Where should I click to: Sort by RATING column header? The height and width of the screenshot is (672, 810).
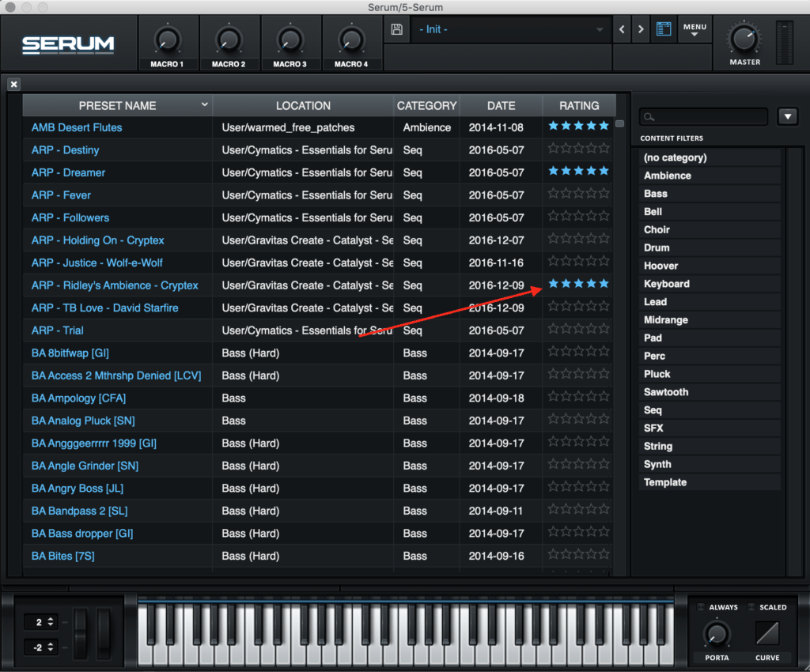tap(579, 105)
